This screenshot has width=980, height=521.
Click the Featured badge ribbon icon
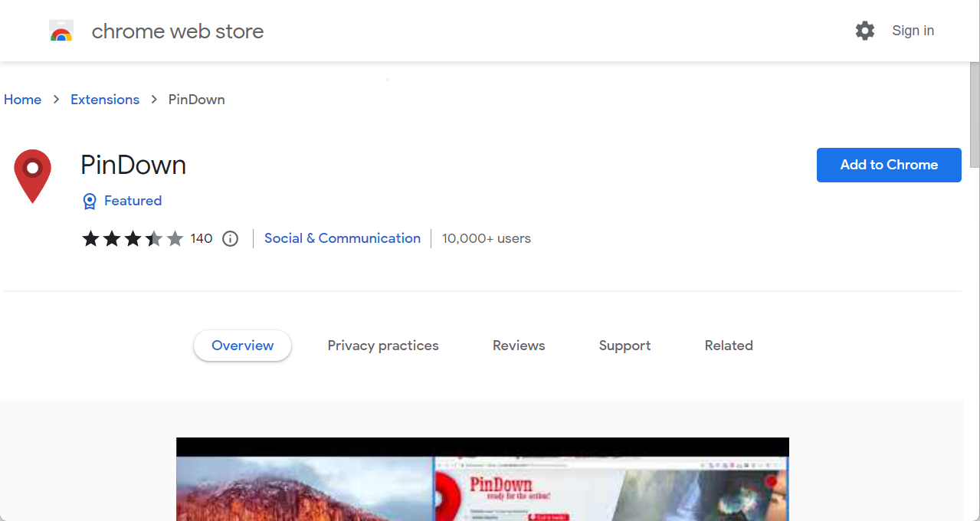coord(90,201)
